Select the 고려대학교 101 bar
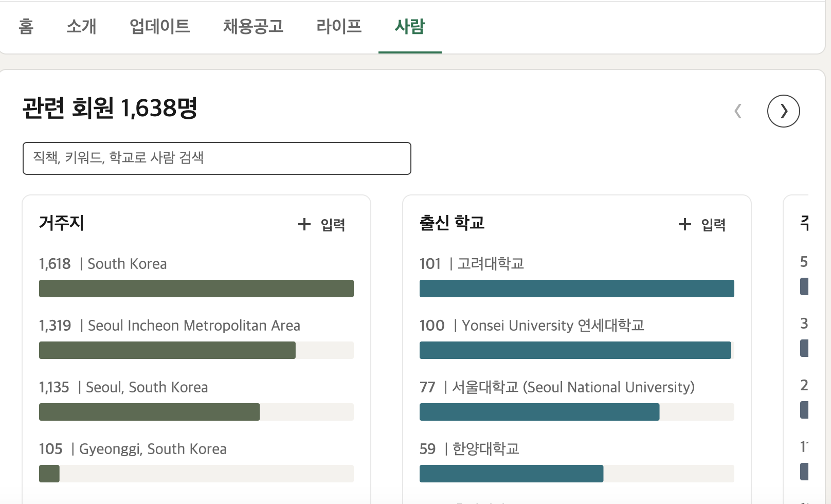The image size is (831, 504). pos(577,289)
